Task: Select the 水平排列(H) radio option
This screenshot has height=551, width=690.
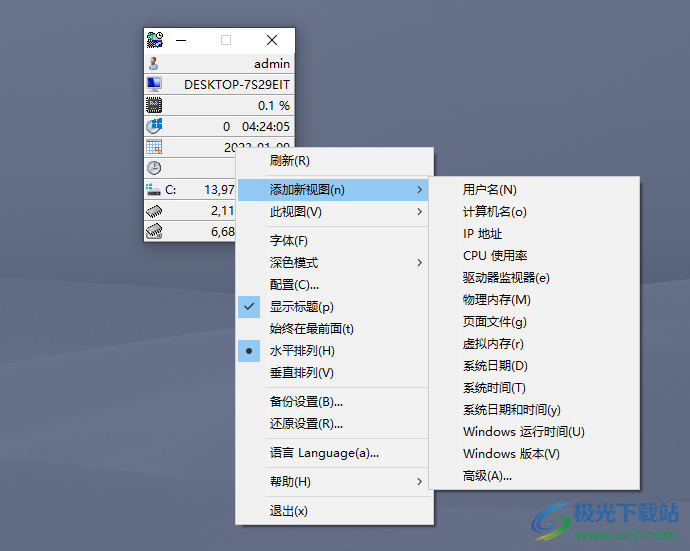Action: click(x=334, y=351)
